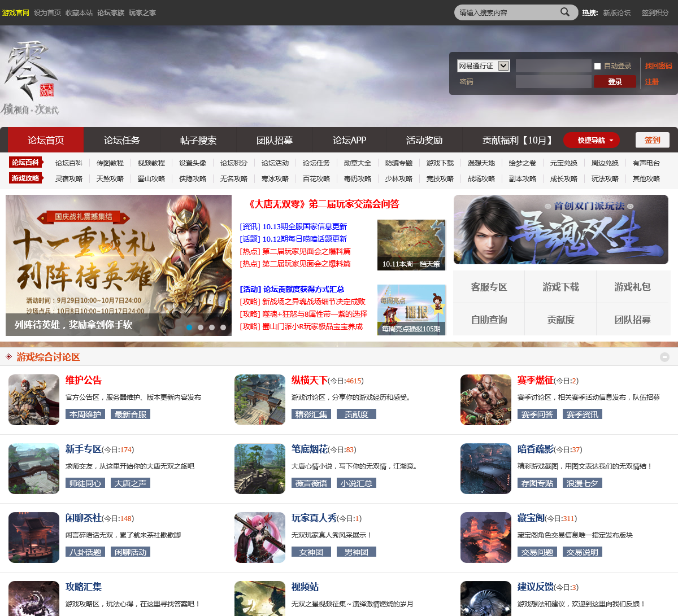The height and width of the screenshot is (616, 678).
Task: Focus the username input field
Action: (553, 66)
